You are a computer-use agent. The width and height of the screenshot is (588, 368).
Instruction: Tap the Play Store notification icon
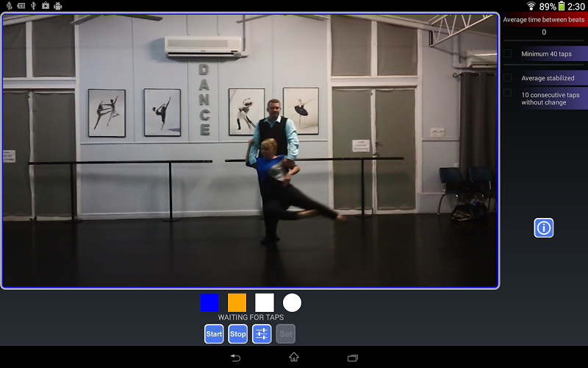click(x=46, y=6)
